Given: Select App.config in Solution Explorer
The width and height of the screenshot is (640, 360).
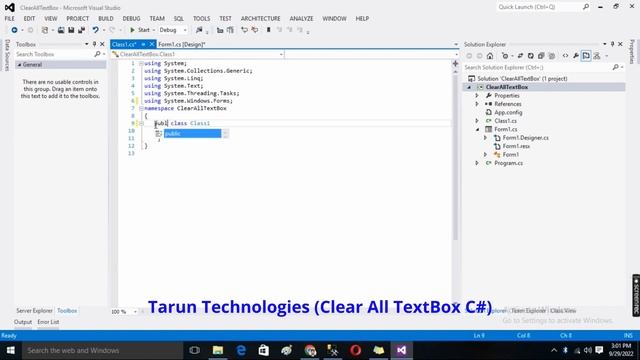Looking at the screenshot, I should (x=508, y=112).
